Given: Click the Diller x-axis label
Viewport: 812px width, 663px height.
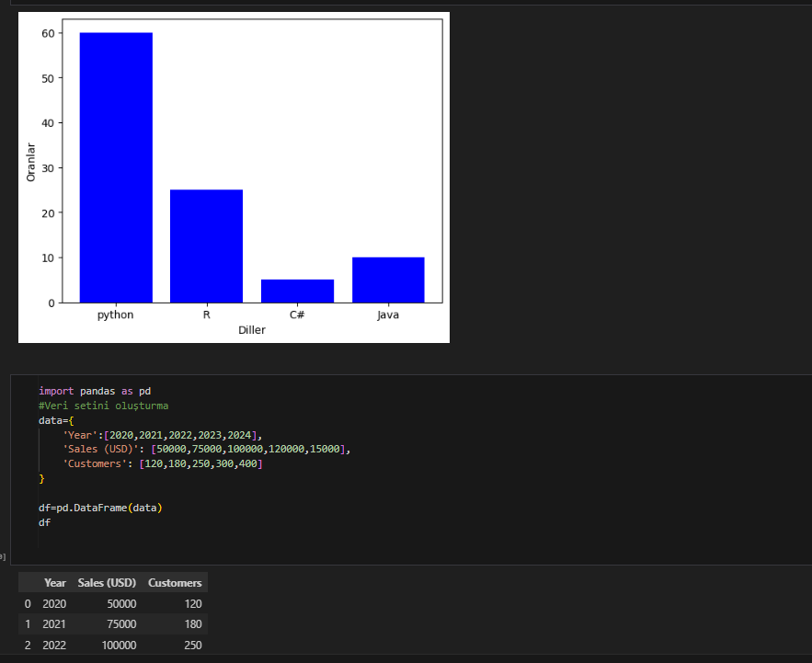Looking at the screenshot, I should pyautogui.click(x=251, y=330).
